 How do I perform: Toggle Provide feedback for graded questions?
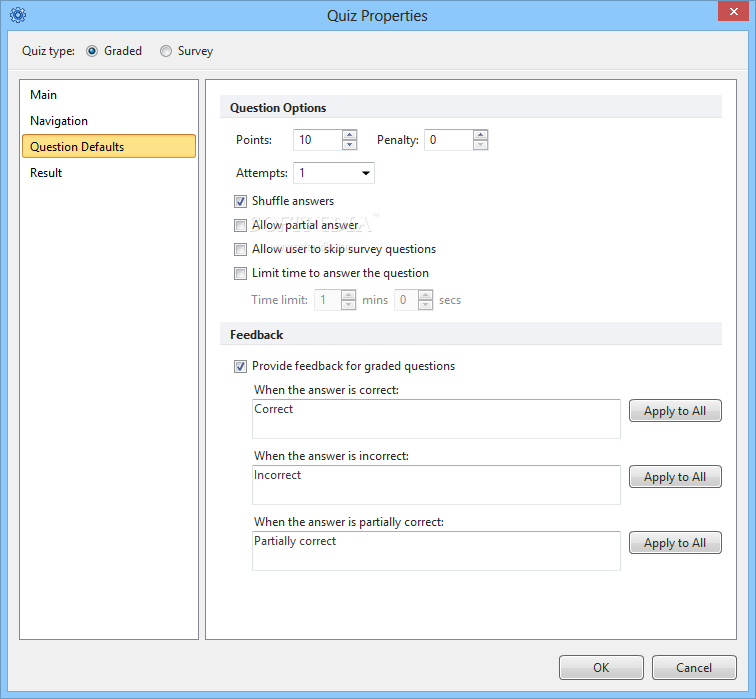240,366
